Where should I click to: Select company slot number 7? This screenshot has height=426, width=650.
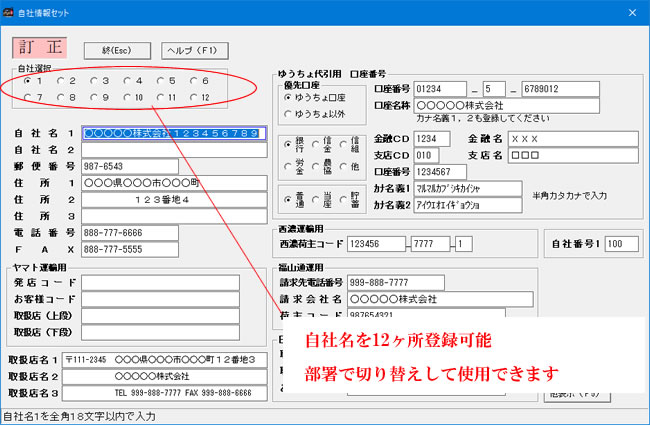click(x=28, y=98)
